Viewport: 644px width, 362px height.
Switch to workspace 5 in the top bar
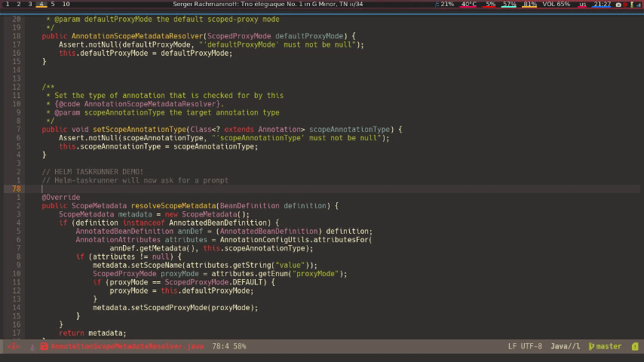(53, 4)
